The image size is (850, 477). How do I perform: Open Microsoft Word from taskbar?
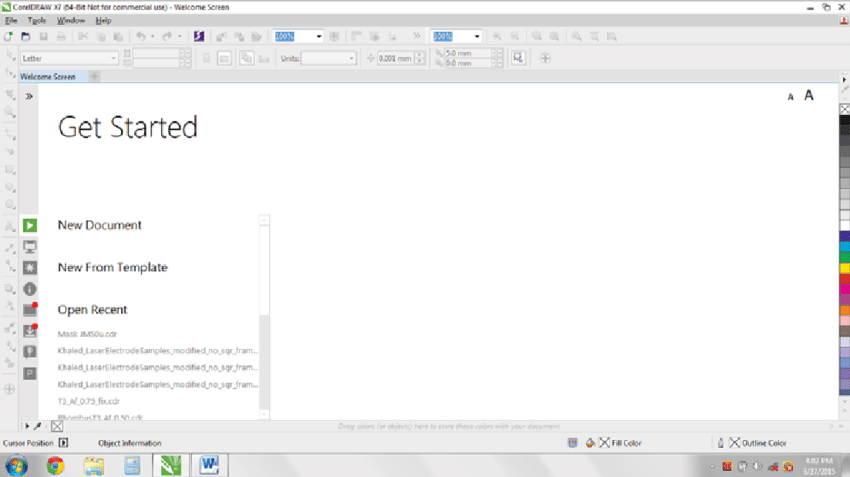tap(209, 465)
